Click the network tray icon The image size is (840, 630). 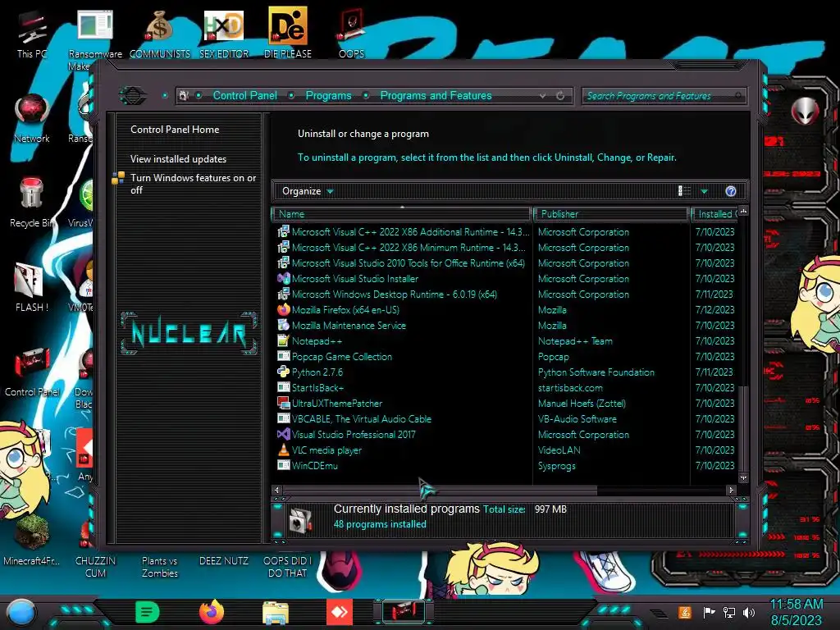coord(729,612)
